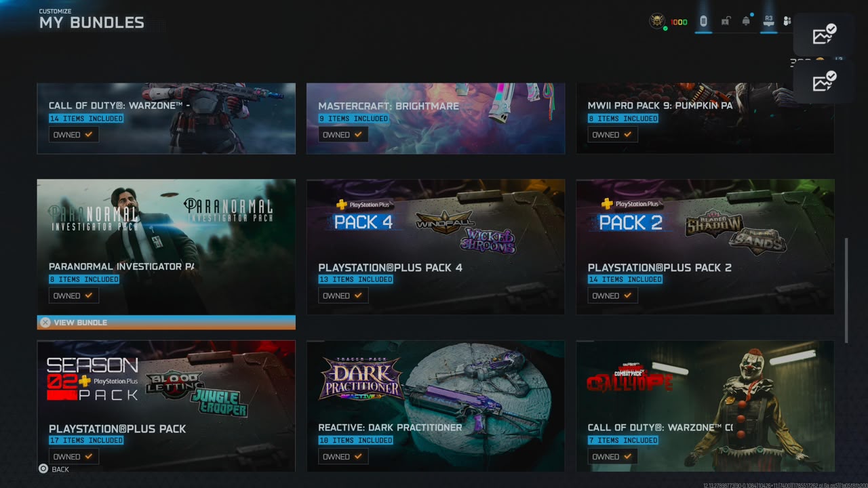868x488 pixels.
Task: Click the Wicked Shrooms emblem on Pack 4
Action: (488, 241)
